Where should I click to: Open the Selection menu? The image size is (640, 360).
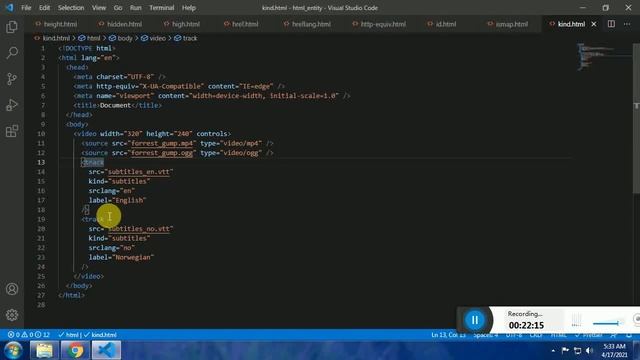[x=71, y=8]
